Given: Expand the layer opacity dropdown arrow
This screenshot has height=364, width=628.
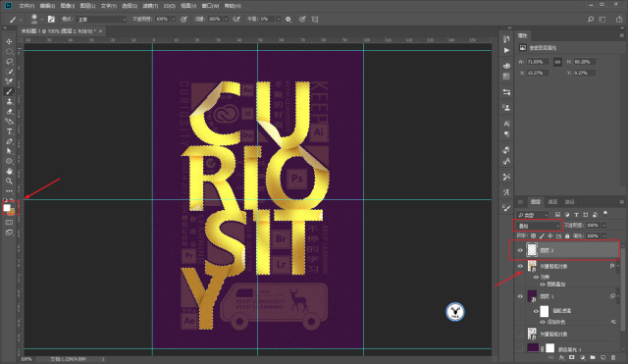Looking at the screenshot, I should click(x=604, y=226).
